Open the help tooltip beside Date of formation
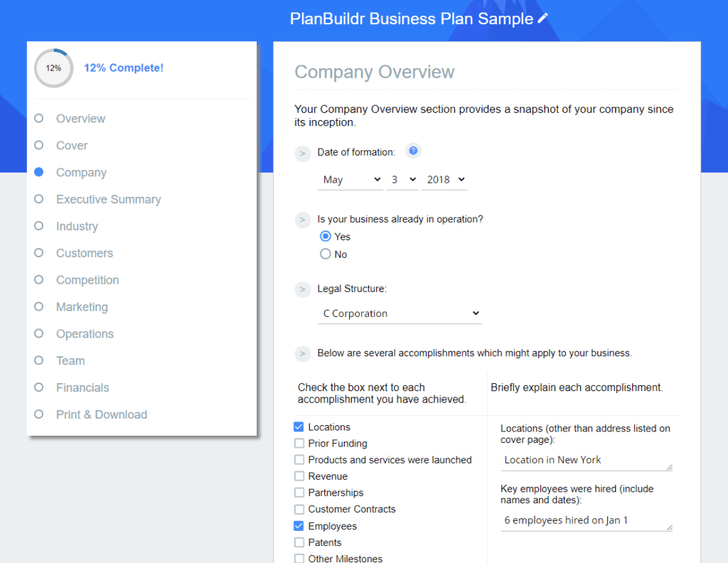This screenshot has width=728, height=563. [413, 150]
